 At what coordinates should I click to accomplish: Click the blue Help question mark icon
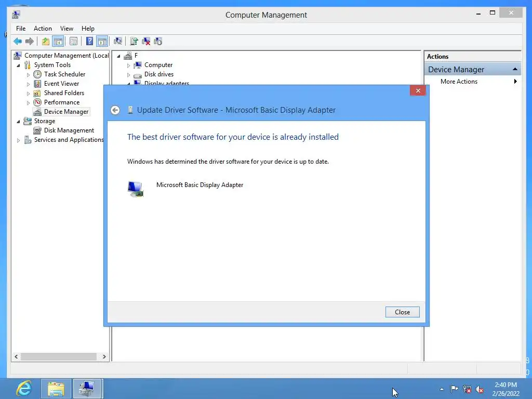point(89,42)
